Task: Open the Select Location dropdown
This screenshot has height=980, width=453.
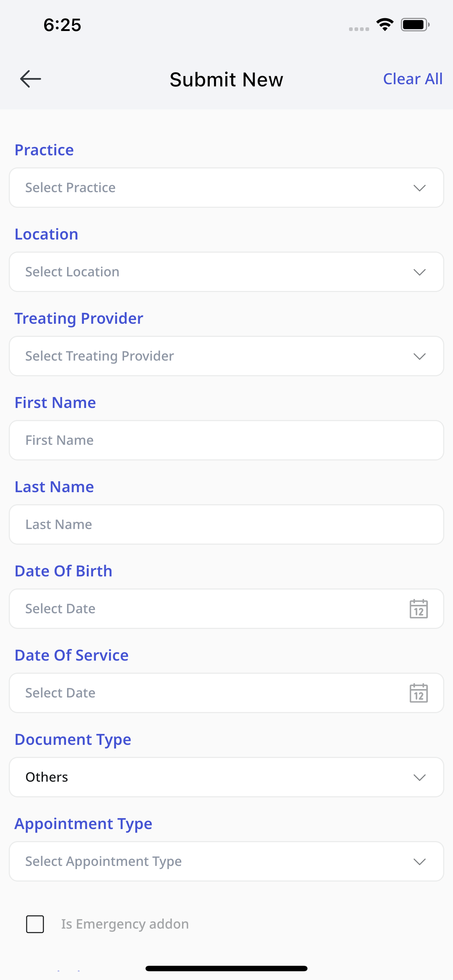Action: (x=226, y=272)
